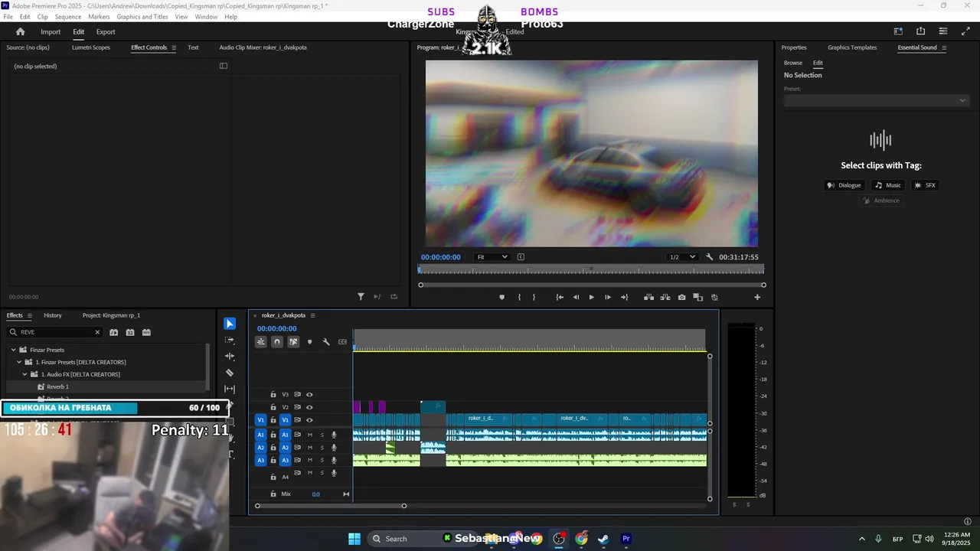Open the 1/2 playback resolution dropdown

tap(681, 257)
